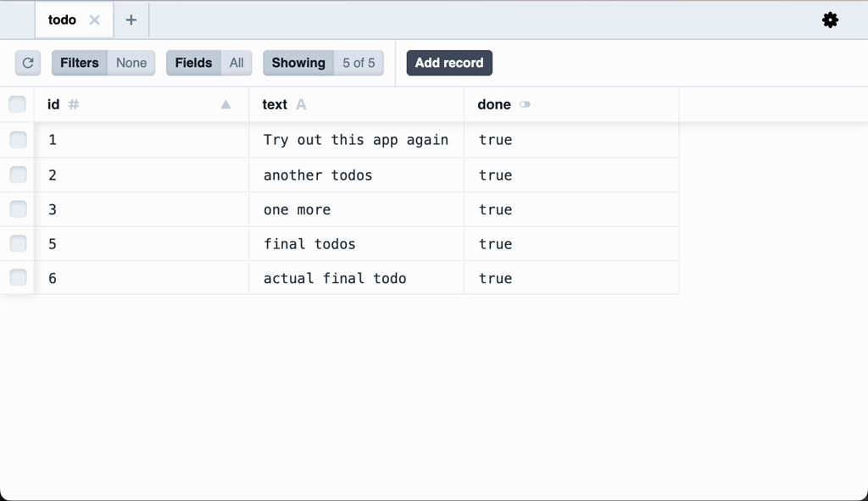Image resolution: width=868 pixels, height=501 pixels.
Task: Refresh the todo table data
Action: pos(27,63)
